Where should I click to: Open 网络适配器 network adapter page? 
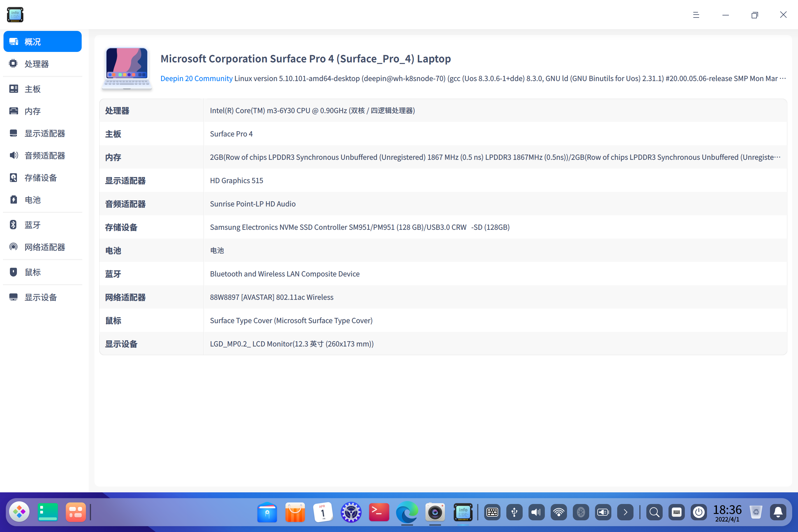coord(44,247)
